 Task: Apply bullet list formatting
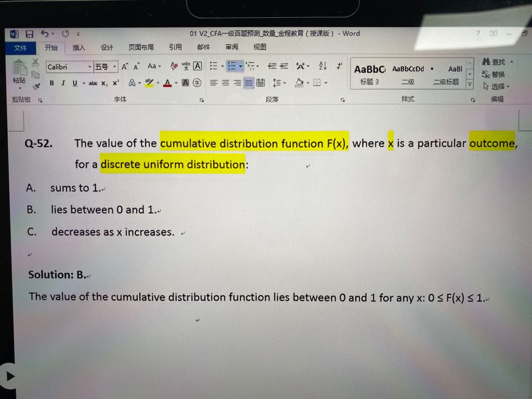pos(214,65)
